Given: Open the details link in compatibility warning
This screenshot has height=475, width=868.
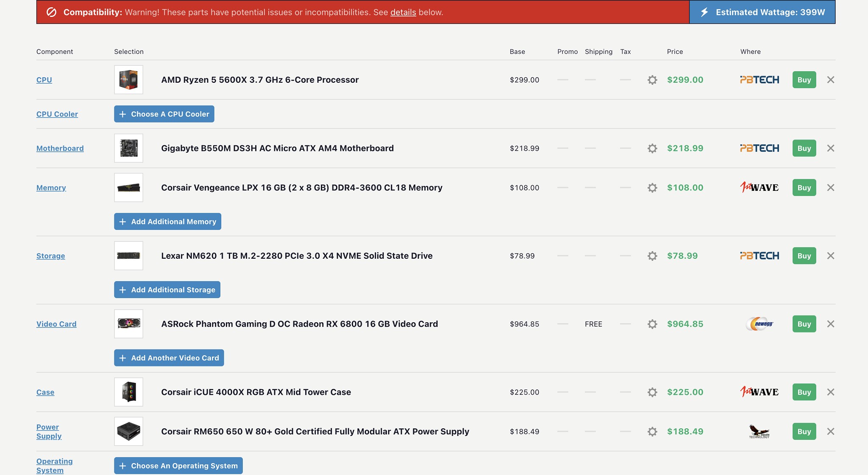Looking at the screenshot, I should 403,12.
